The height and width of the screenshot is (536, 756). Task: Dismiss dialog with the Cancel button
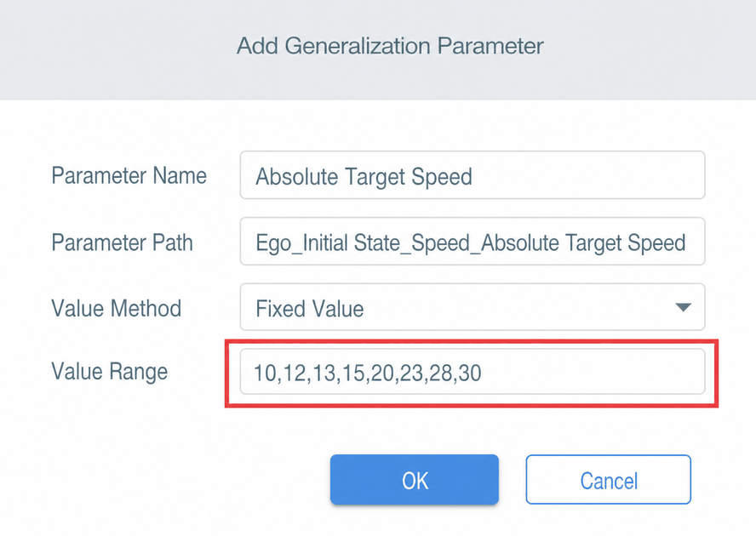point(609,480)
